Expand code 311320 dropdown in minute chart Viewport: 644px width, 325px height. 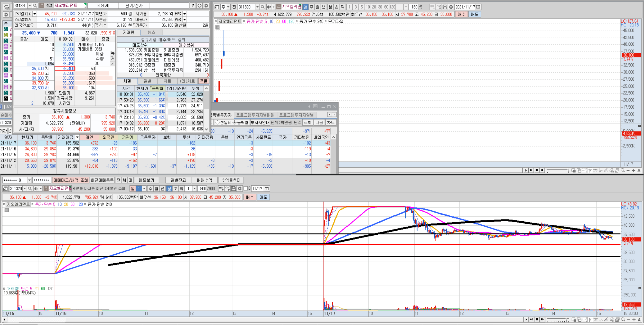[x=25, y=189]
